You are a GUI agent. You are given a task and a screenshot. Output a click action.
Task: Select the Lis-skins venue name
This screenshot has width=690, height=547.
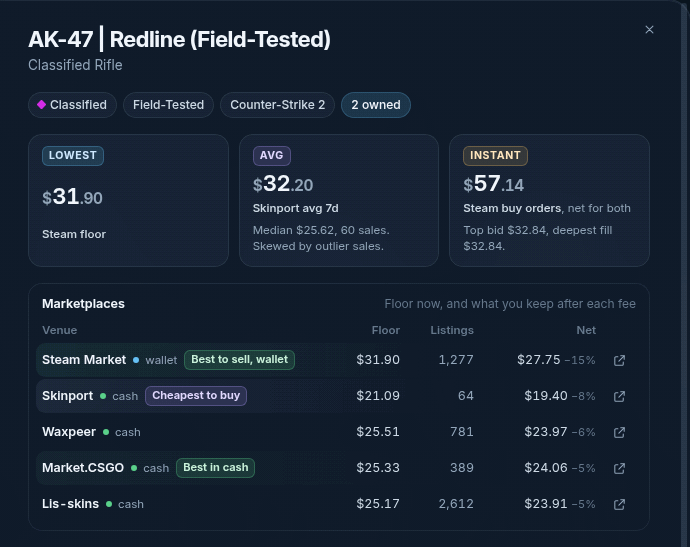[70, 504]
